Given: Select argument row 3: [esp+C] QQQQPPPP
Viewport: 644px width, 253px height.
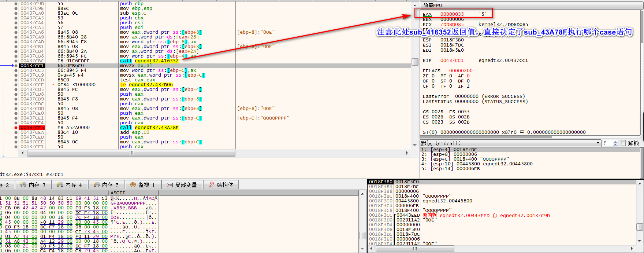Looking at the screenshot, I should 529,159.
